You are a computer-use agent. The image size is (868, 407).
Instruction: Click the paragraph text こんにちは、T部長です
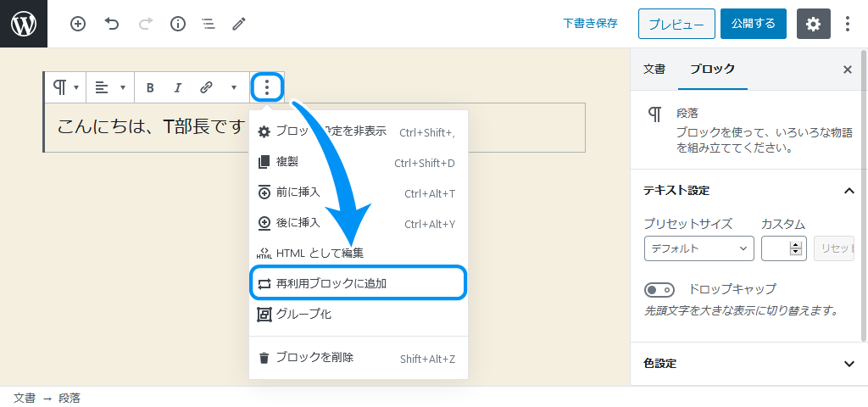[151, 127]
